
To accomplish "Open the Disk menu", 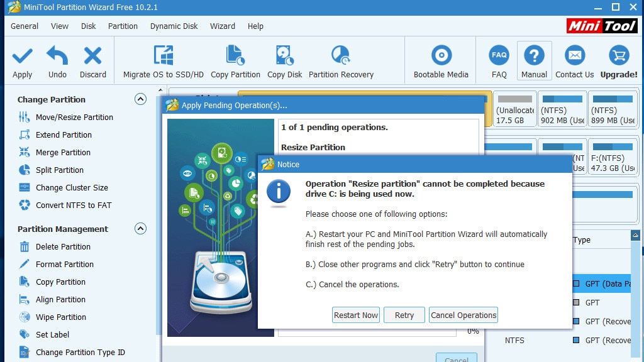I will click(x=88, y=26).
